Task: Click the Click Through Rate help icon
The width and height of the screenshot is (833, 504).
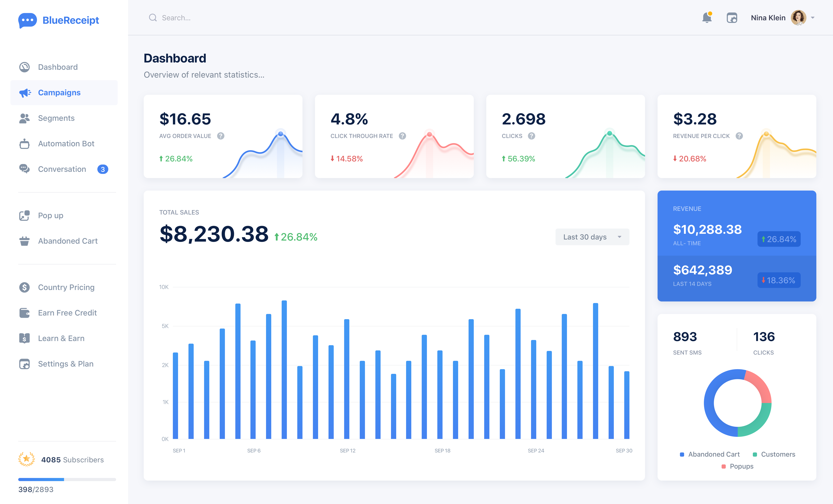Action: coord(402,136)
